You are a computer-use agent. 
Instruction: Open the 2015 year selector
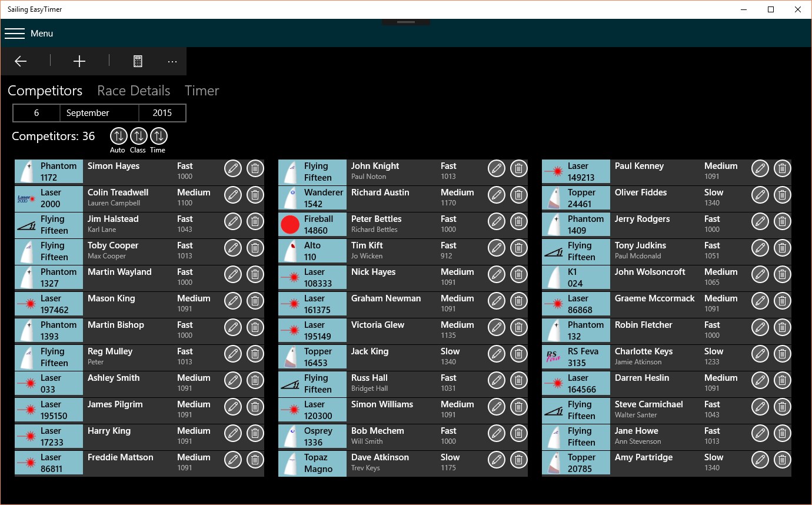pyautogui.click(x=162, y=112)
